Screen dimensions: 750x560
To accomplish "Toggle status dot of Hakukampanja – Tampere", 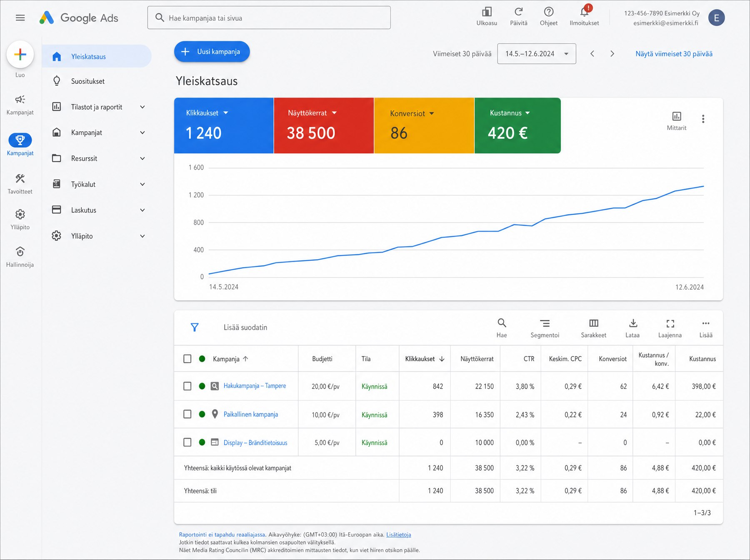I will 202,386.
